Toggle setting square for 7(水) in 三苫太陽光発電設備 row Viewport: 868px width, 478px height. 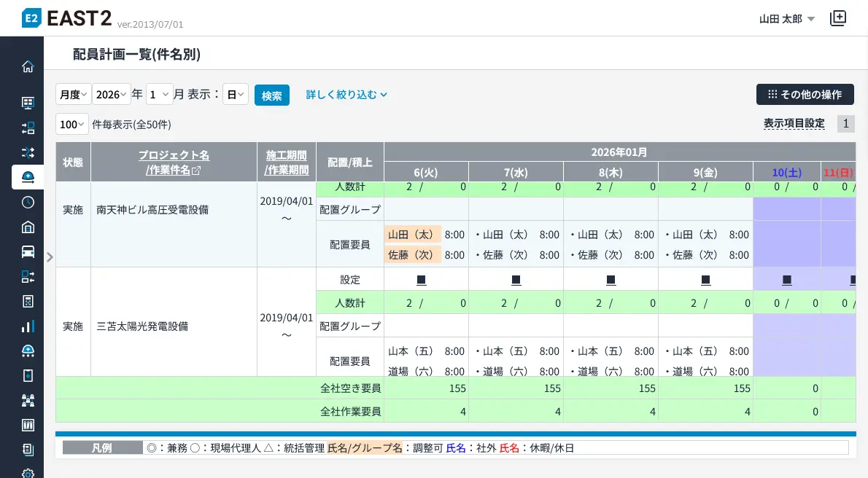pyautogui.click(x=516, y=280)
